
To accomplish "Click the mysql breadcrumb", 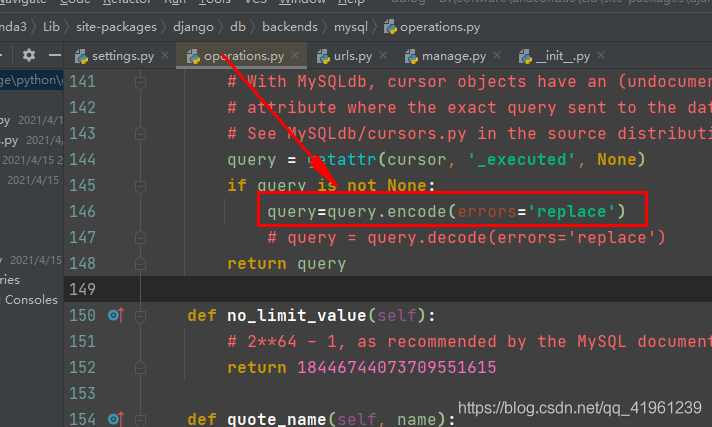I will click(351, 27).
